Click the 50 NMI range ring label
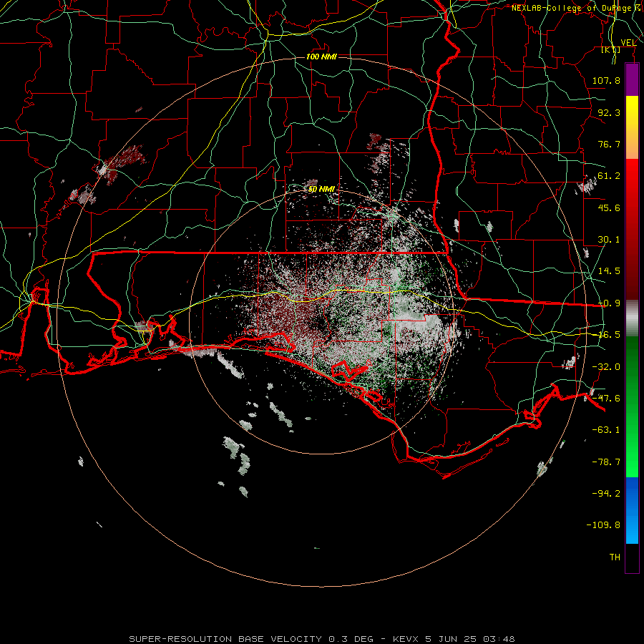Viewport: 644px width, 644px height. (321, 190)
